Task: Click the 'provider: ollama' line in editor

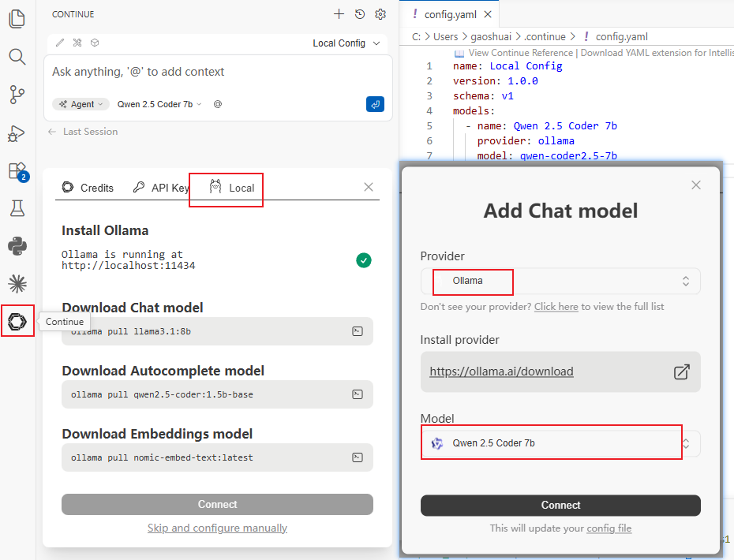Action: tap(526, 141)
